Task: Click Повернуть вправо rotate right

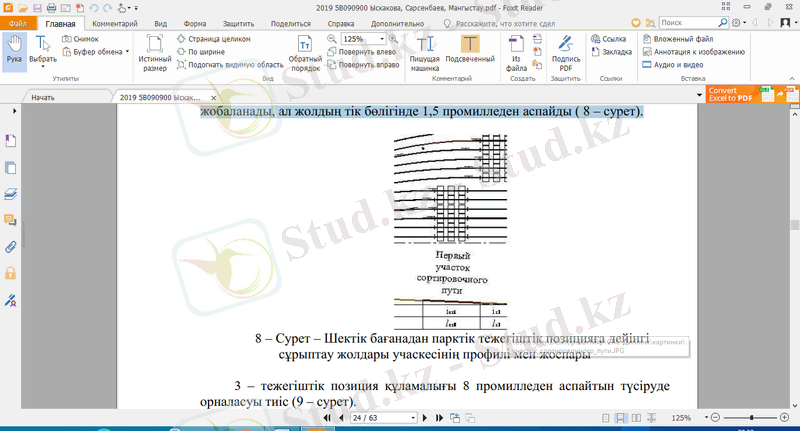Action: 363,65
